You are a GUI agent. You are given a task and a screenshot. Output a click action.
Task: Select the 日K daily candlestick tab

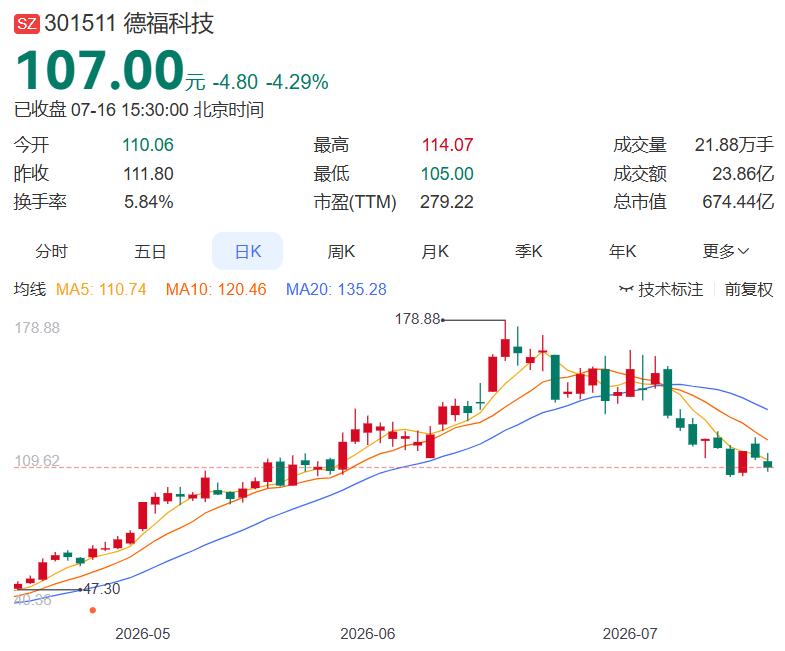coord(248,251)
